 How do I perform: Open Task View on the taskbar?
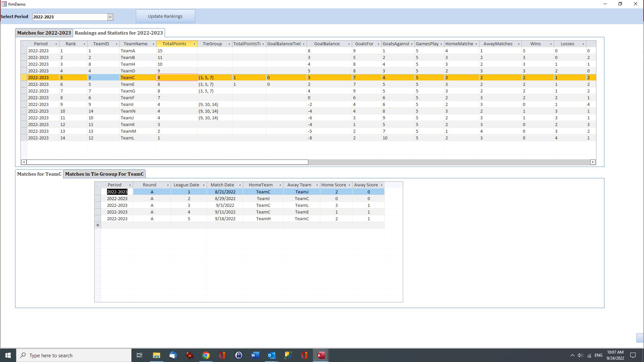[x=140, y=355]
